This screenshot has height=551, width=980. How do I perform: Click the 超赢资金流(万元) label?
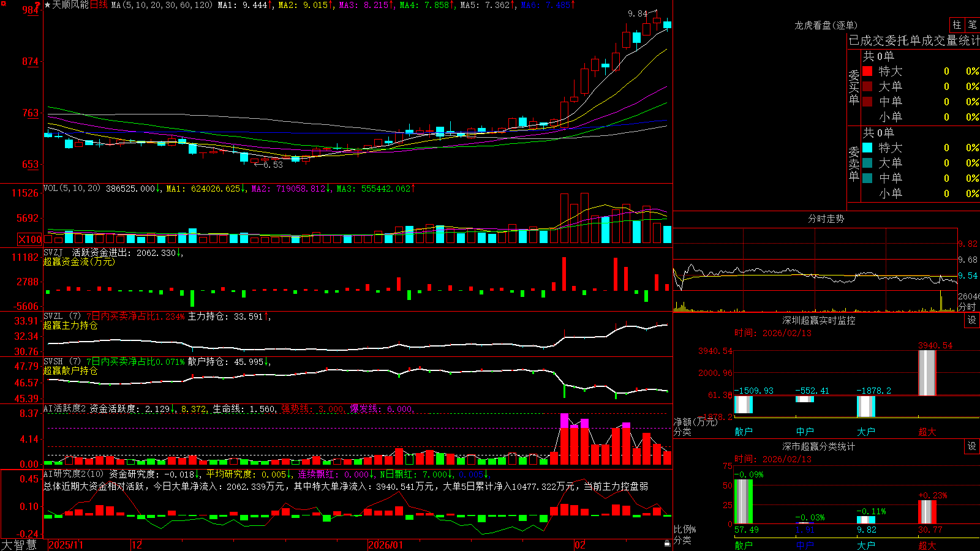79,261
